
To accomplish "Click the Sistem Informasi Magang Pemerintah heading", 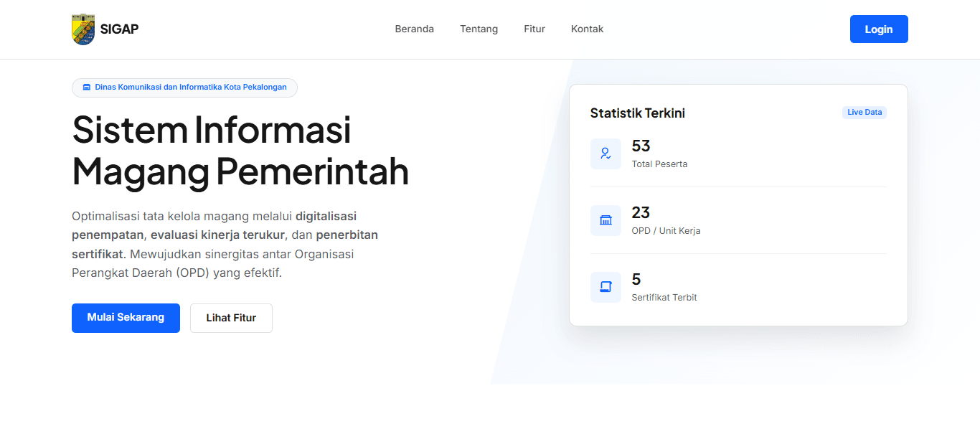I will [240, 152].
